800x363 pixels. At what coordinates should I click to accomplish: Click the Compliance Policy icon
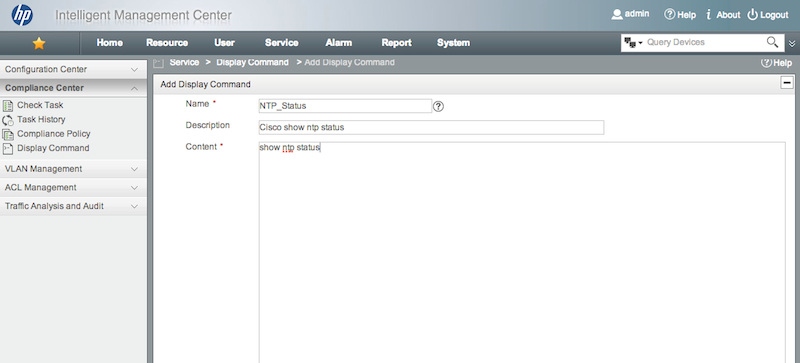(8, 134)
